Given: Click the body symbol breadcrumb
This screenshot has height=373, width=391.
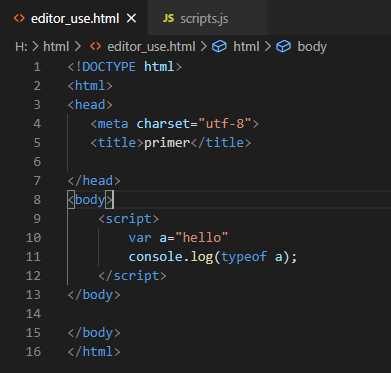Looking at the screenshot, I should coord(312,47).
